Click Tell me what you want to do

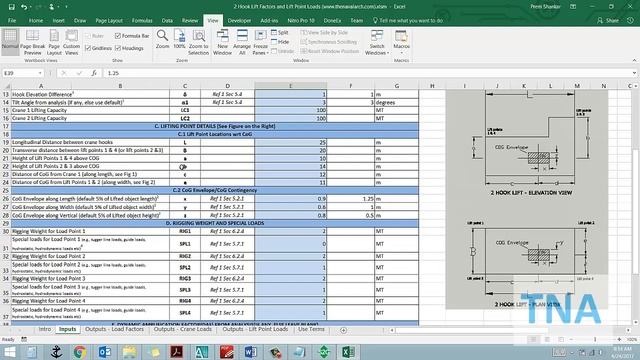[407, 20]
